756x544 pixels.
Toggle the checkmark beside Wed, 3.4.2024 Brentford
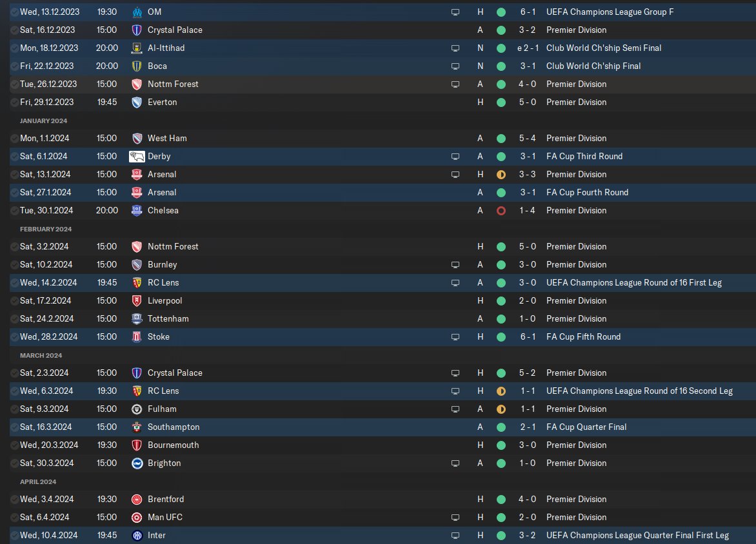click(14, 499)
